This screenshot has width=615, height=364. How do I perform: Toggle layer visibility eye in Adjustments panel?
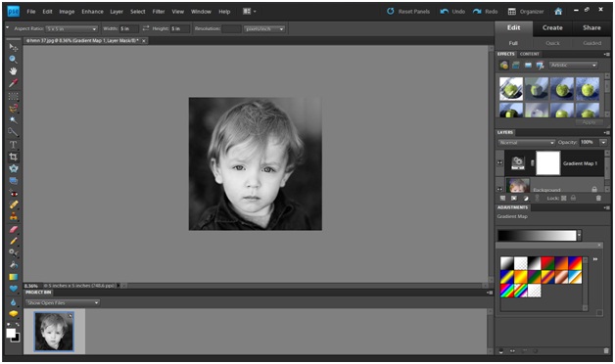tap(512, 351)
